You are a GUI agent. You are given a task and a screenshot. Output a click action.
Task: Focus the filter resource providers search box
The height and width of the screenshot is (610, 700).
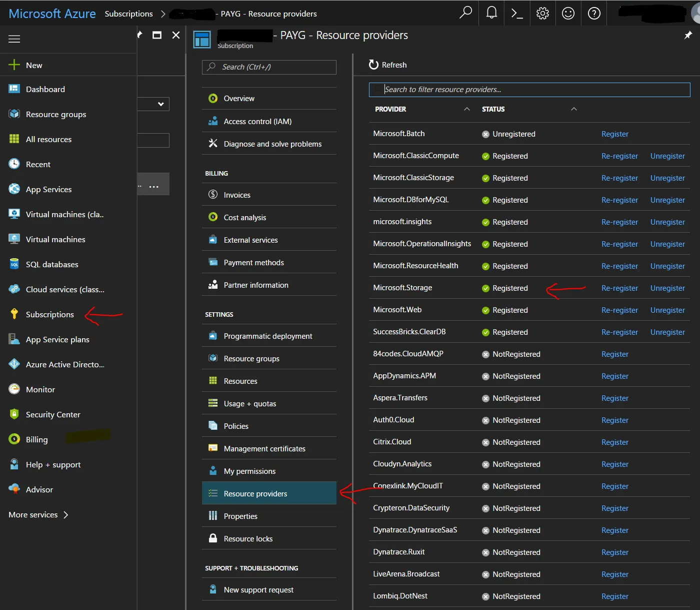(x=529, y=90)
